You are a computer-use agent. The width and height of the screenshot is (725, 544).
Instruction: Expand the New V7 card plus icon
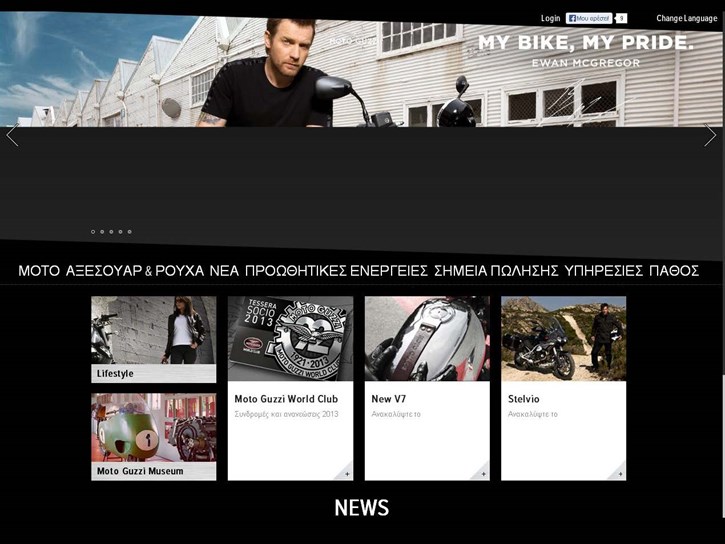click(483, 474)
